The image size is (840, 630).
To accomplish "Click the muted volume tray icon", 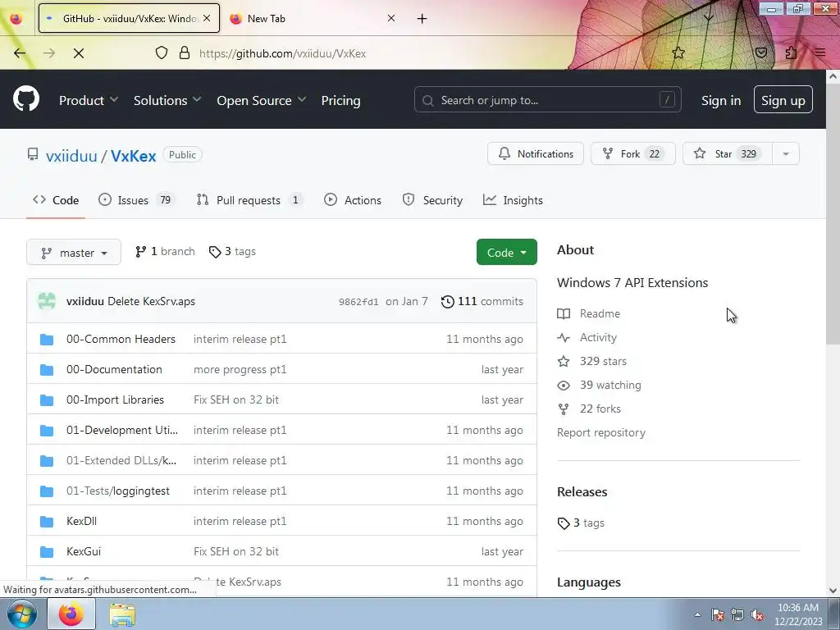I will (x=757, y=614).
